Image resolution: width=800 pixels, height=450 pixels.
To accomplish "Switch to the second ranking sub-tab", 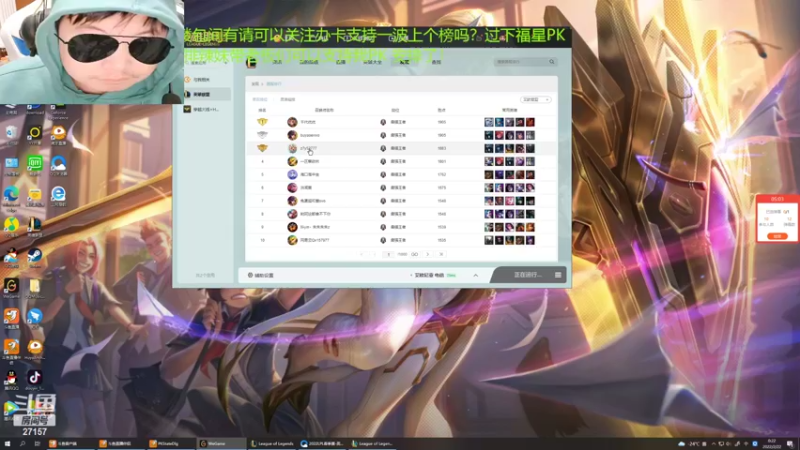I will click(288, 99).
